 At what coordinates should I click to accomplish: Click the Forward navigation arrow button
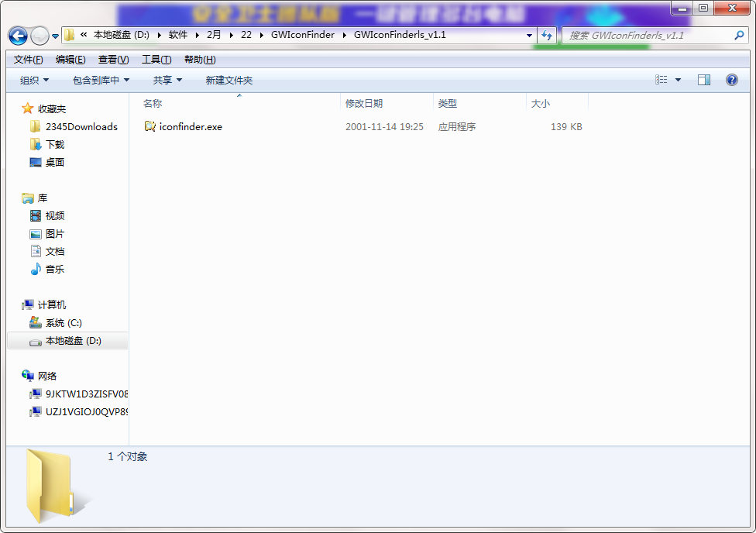[x=40, y=36]
